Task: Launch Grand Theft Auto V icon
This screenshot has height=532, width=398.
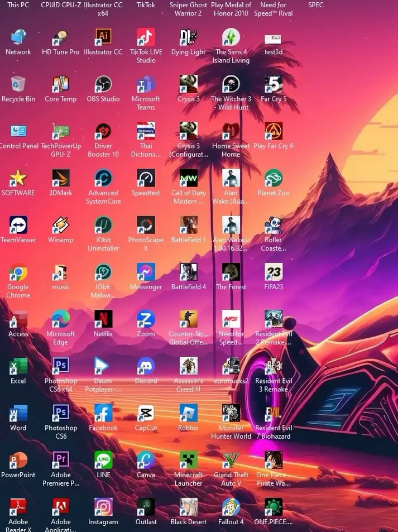Action: click(x=231, y=460)
